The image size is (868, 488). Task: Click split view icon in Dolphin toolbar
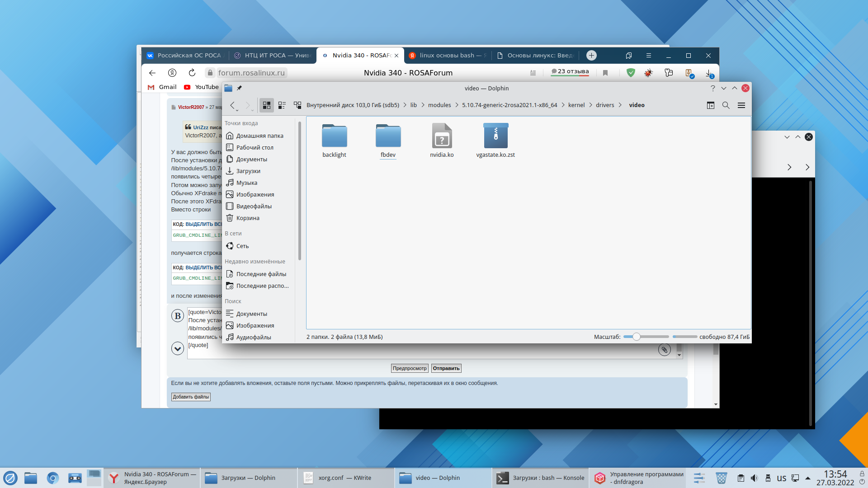click(711, 105)
